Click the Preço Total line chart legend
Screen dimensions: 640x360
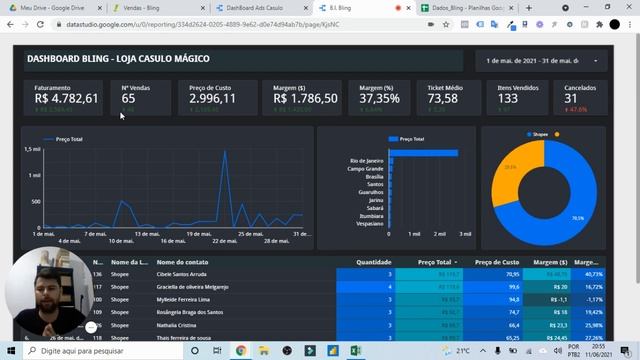63,139
